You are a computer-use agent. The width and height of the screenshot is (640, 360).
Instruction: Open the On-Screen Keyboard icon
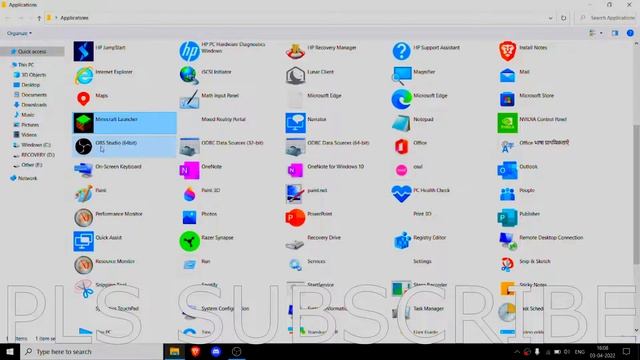(83, 170)
